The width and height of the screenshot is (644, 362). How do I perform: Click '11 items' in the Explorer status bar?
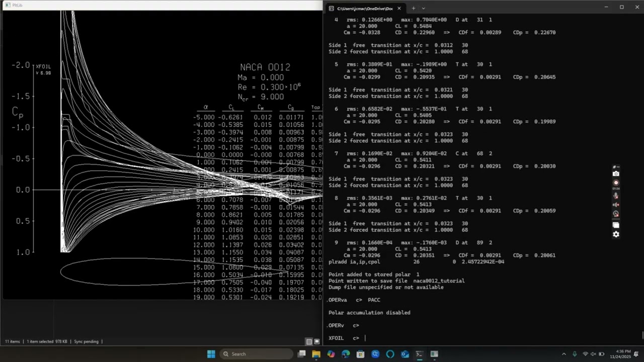(12, 341)
